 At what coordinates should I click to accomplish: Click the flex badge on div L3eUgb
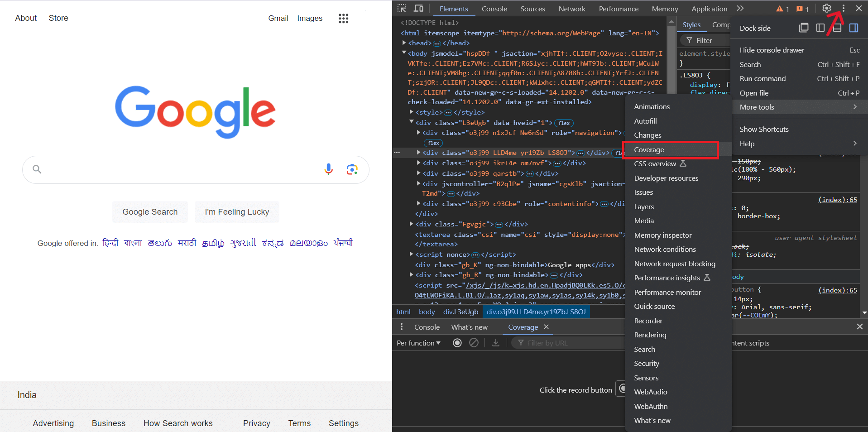pyautogui.click(x=564, y=123)
